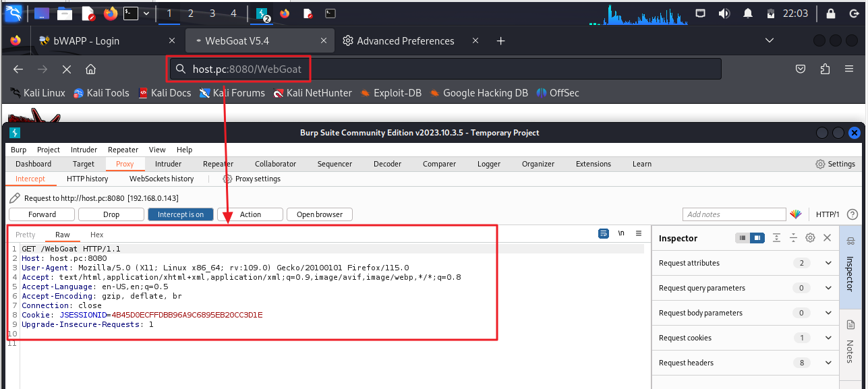Expand the terminal launcher dropdown arrow in taskbar
Viewport: 868px width, 389px height.
(146, 13)
